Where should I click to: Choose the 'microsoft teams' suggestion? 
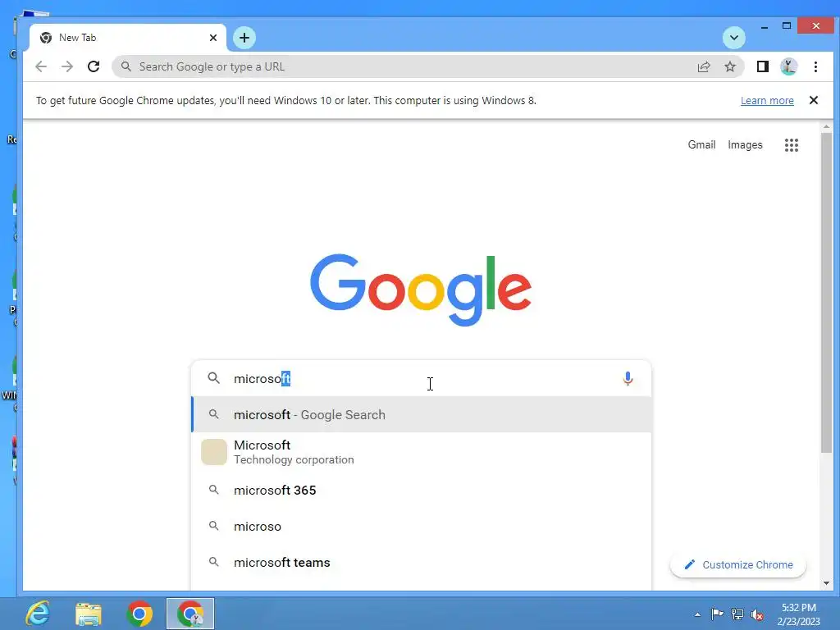(x=422, y=562)
